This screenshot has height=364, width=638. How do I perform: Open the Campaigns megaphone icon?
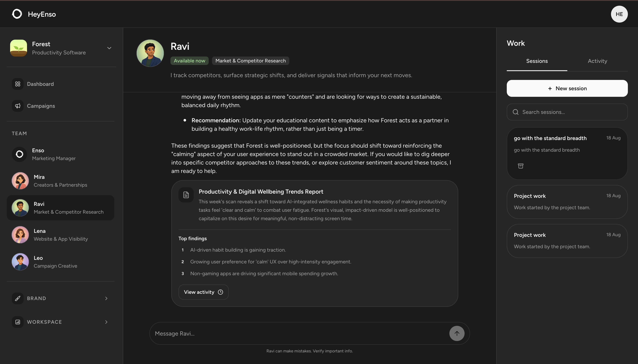(18, 106)
